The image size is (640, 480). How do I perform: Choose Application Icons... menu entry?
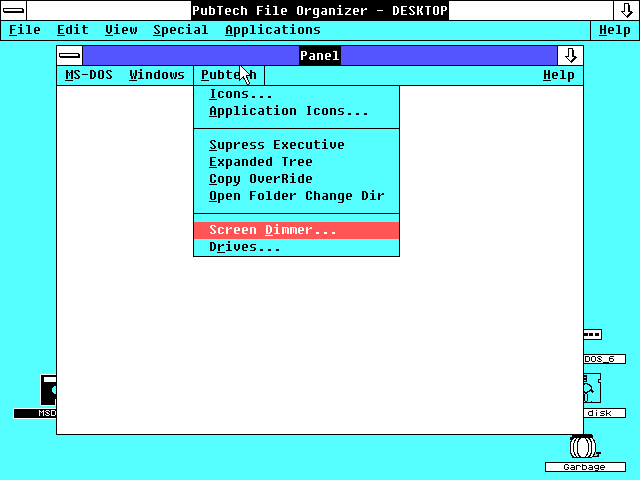(296, 111)
